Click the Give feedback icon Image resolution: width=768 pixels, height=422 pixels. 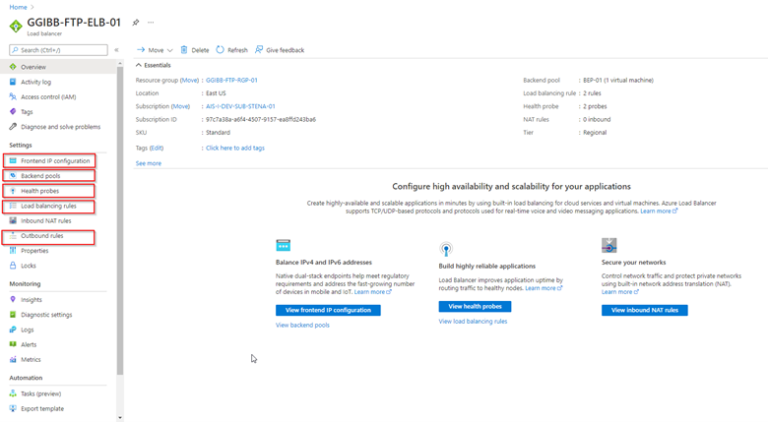coord(259,49)
